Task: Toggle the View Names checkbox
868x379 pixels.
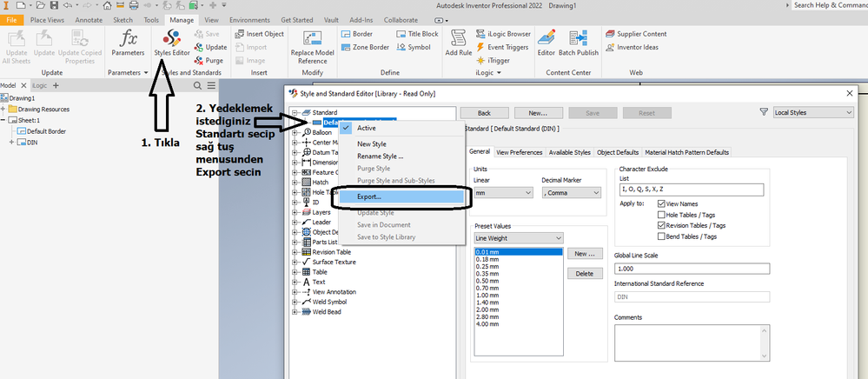Action: (x=661, y=204)
